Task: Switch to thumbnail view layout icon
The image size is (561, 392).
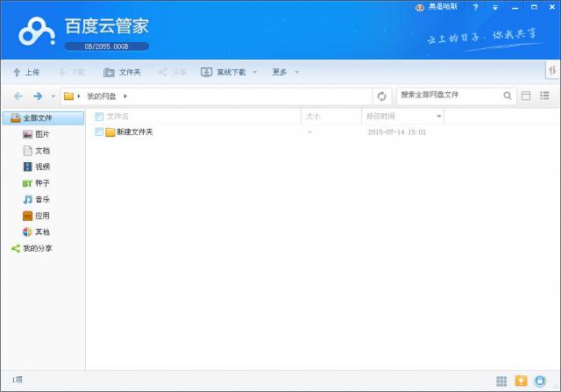Action: point(526,96)
